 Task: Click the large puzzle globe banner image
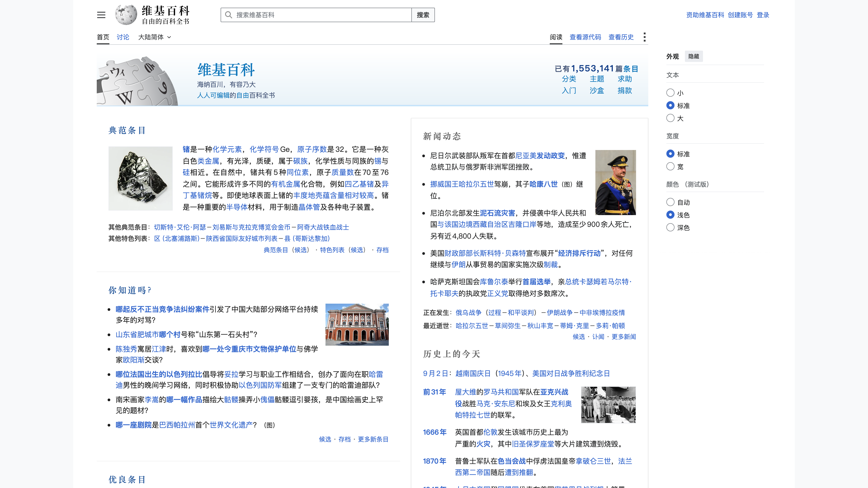[x=137, y=82]
